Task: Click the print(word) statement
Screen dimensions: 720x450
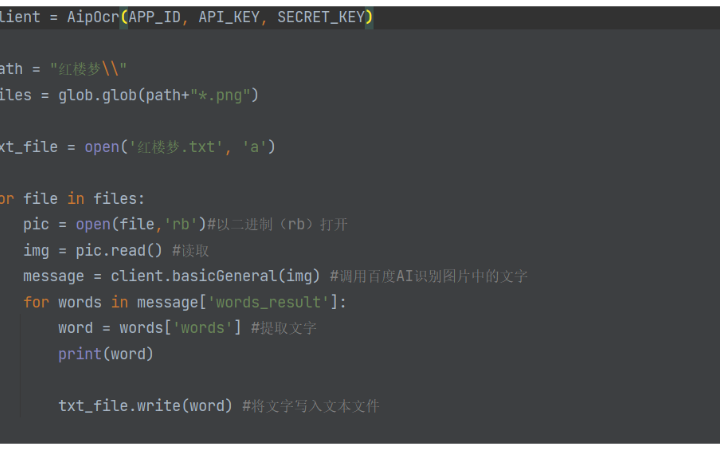Action: (106, 354)
